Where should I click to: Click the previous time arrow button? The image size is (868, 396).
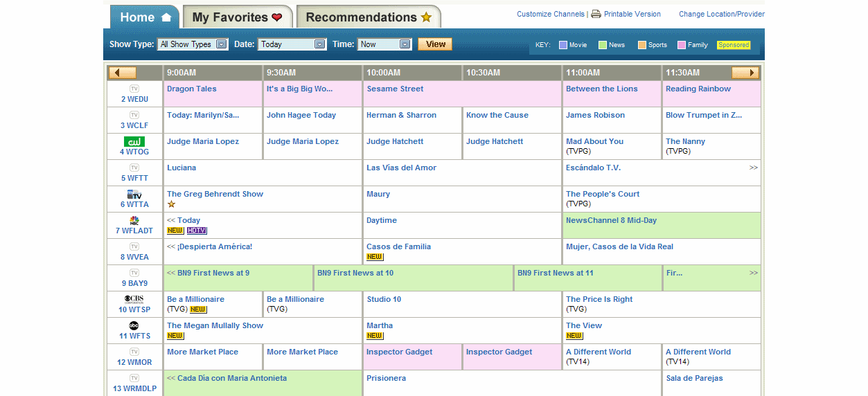123,73
